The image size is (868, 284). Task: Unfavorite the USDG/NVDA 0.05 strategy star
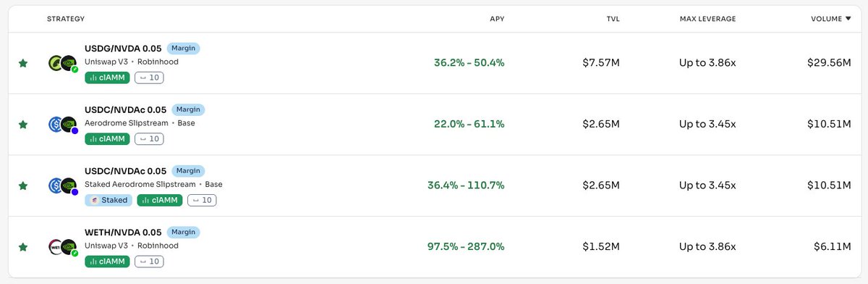[23, 64]
